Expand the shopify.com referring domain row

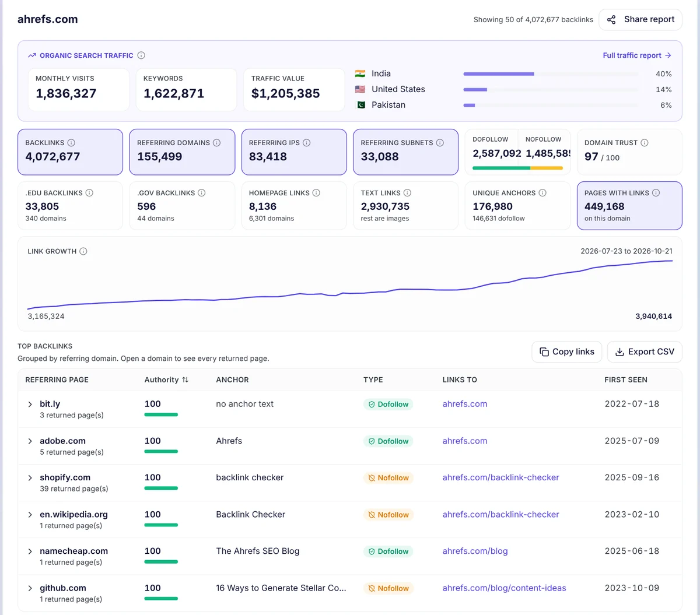point(30,478)
